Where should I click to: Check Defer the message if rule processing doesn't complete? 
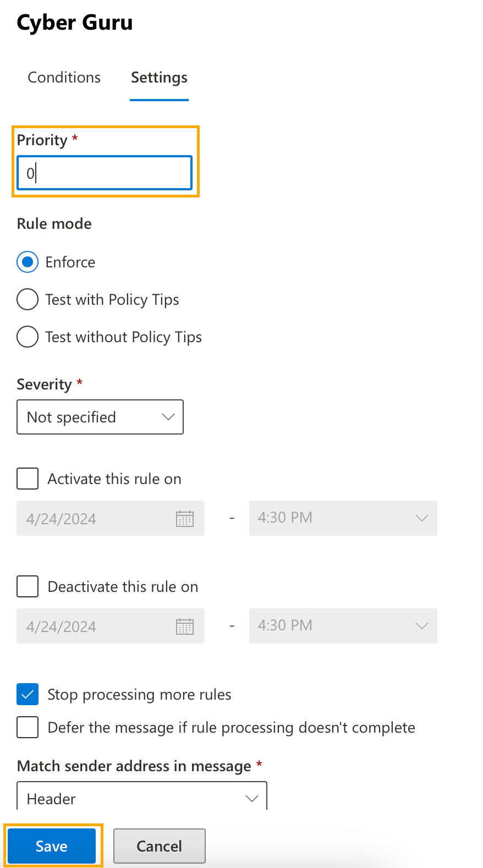[x=27, y=727]
